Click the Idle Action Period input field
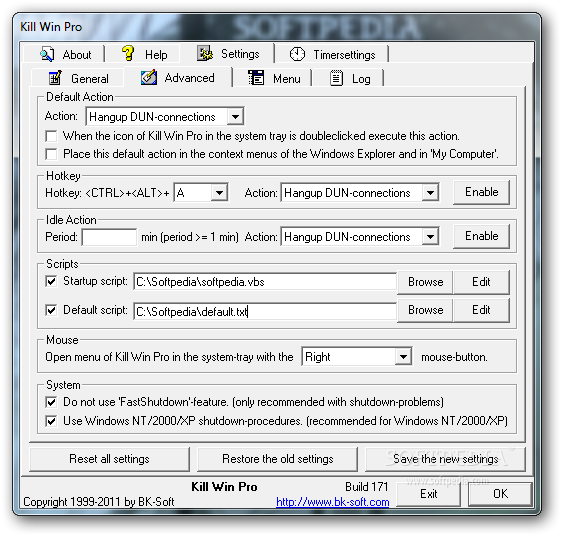 109,237
